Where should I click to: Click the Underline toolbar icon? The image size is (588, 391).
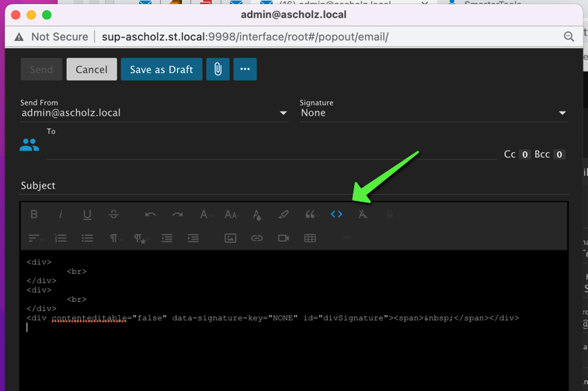(x=87, y=214)
